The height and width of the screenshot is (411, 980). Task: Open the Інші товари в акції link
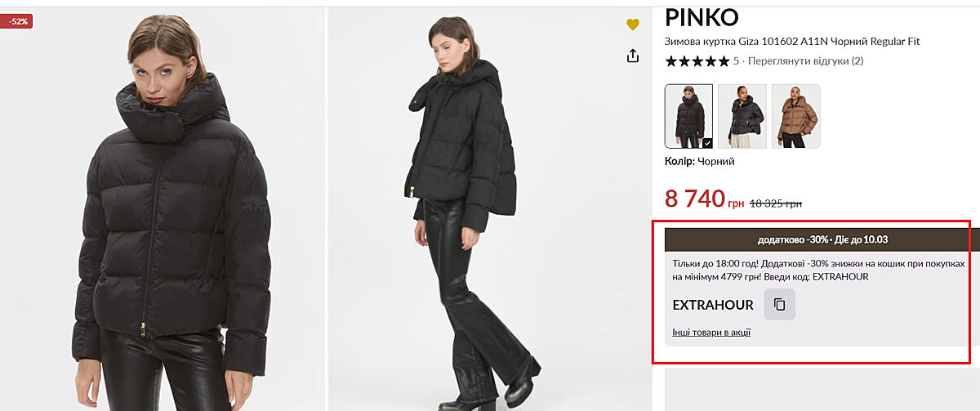point(711,333)
